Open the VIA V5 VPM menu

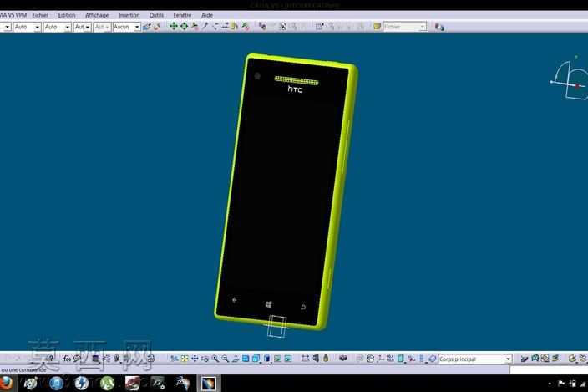click(13, 15)
